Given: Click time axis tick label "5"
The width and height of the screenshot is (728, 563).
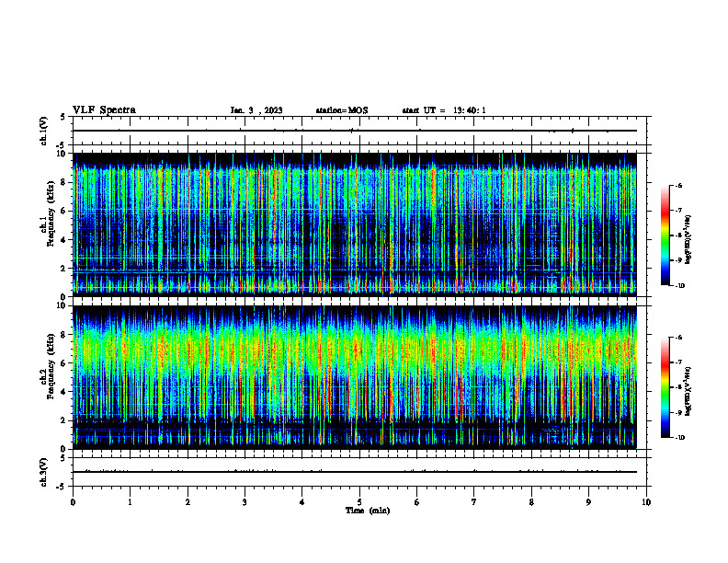Looking at the screenshot, I should point(359,502).
